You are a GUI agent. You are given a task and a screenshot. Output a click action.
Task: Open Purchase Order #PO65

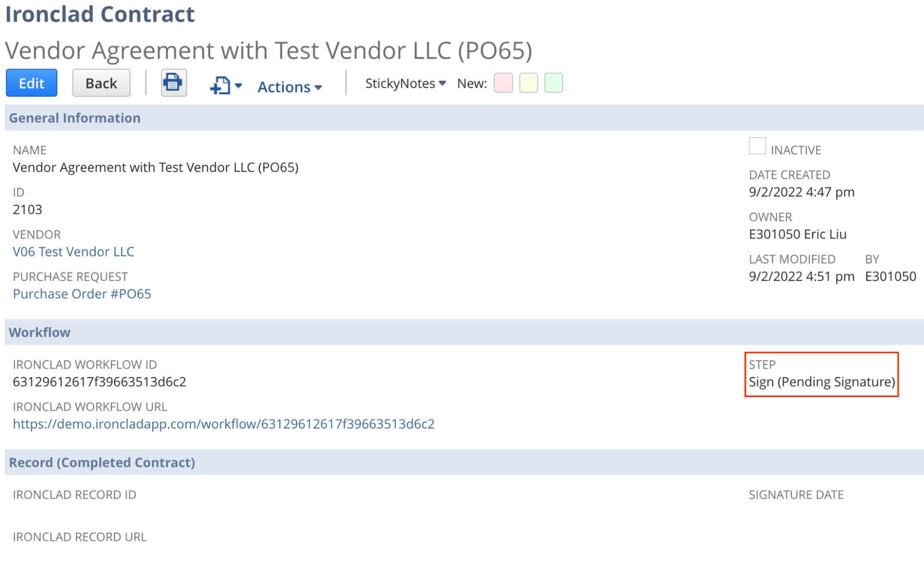[81, 293]
